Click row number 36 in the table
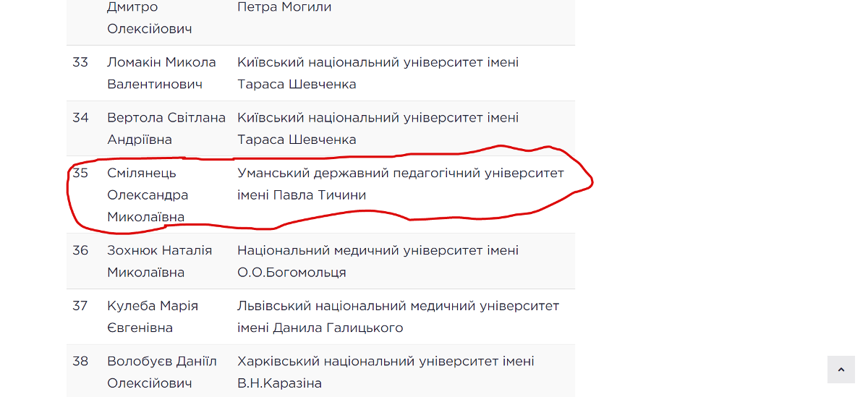The image size is (868, 397). pyautogui.click(x=80, y=251)
